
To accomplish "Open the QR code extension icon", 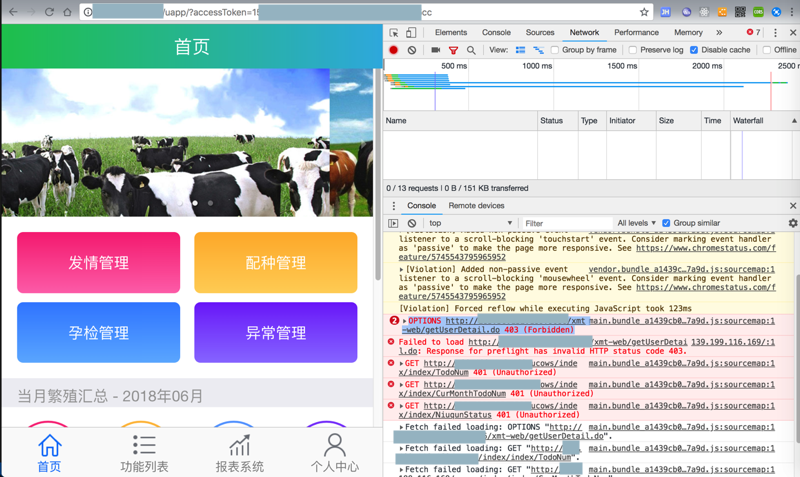I will click(740, 12).
